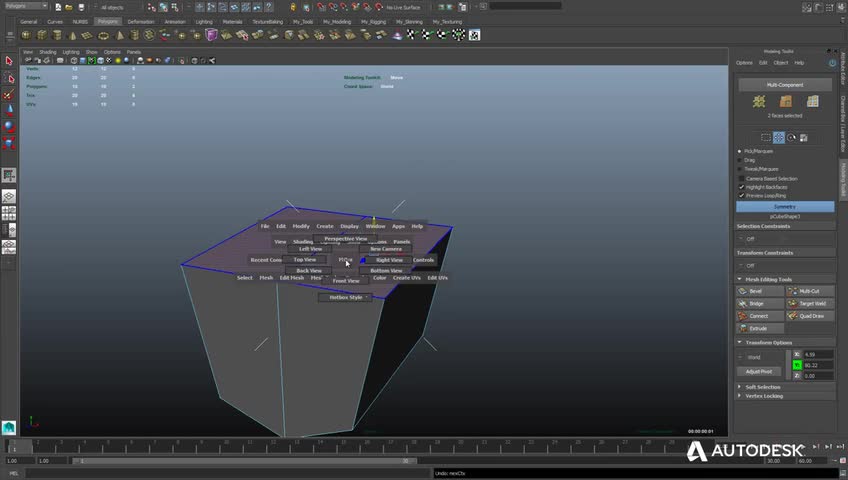Pick the Select tool arrow in left toolbox
848x480 pixels.
(8, 63)
